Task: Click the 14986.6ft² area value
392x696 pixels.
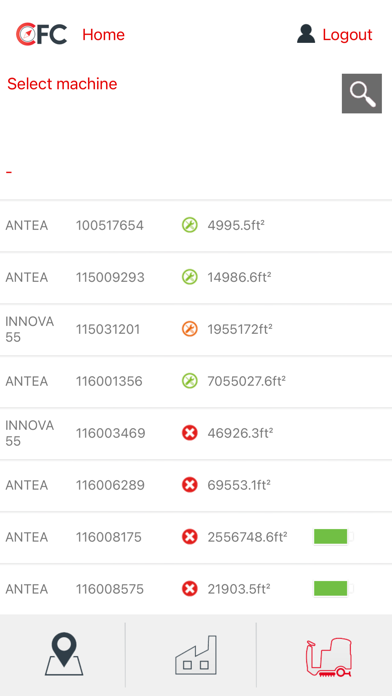Action: point(239,277)
